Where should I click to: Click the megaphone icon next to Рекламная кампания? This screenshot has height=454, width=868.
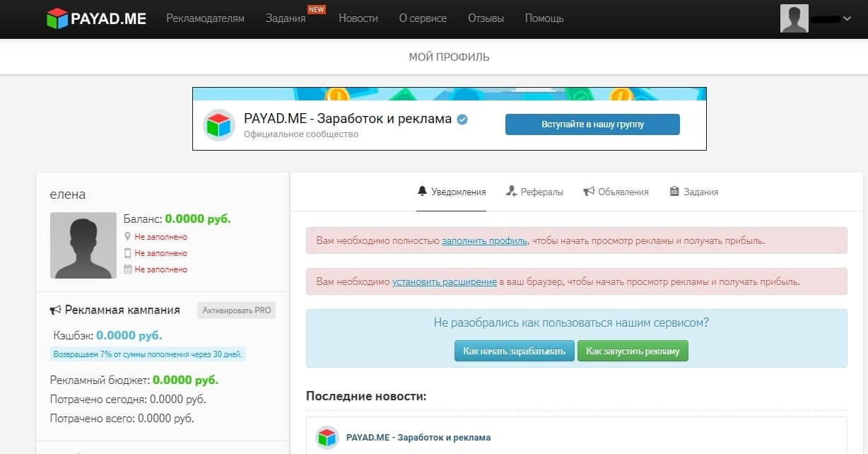pyautogui.click(x=56, y=310)
